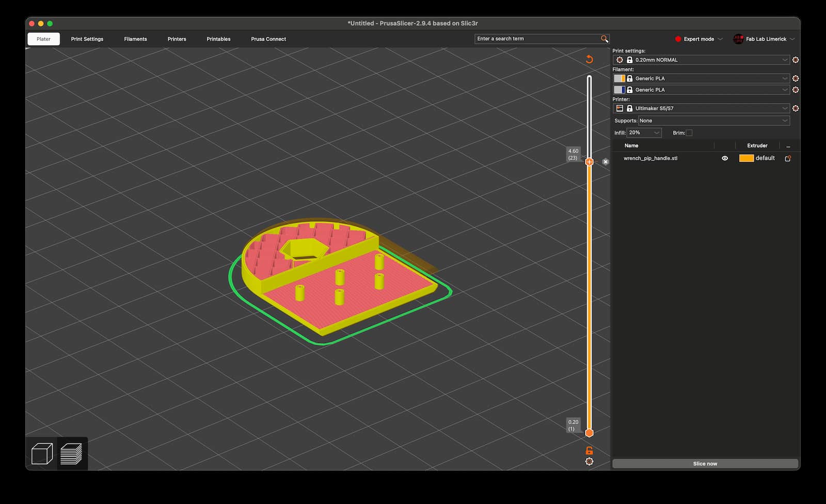Screen dimensions: 826x504
Task: Open the Prusa Connect tab
Action: click(x=268, y=39)
